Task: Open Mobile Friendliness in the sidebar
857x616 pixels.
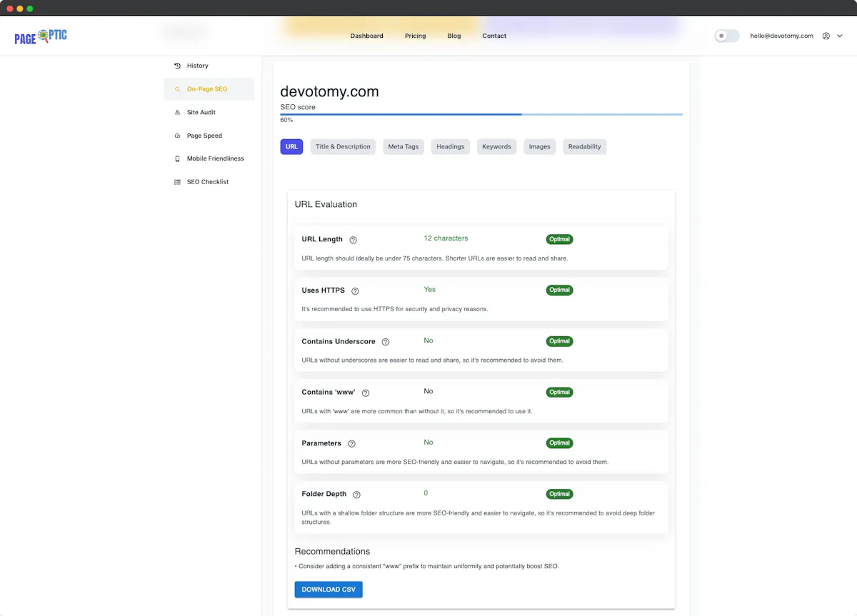Action: pos(209,158)
